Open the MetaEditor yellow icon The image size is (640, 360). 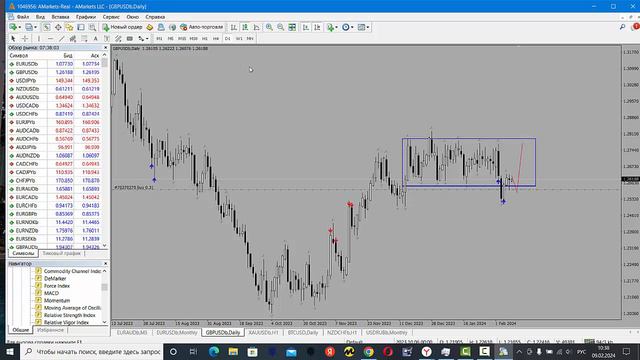[x=150, y=27]
